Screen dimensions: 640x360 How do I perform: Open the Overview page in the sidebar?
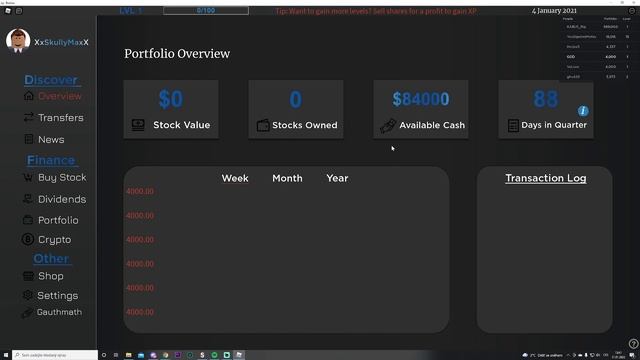click(x=60, y=96)
